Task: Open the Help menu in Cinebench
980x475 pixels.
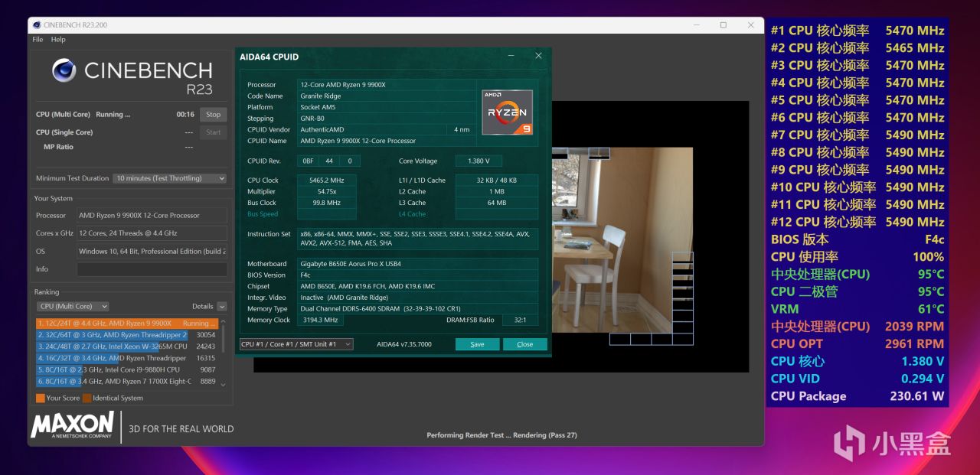Action: coord(58,39)
